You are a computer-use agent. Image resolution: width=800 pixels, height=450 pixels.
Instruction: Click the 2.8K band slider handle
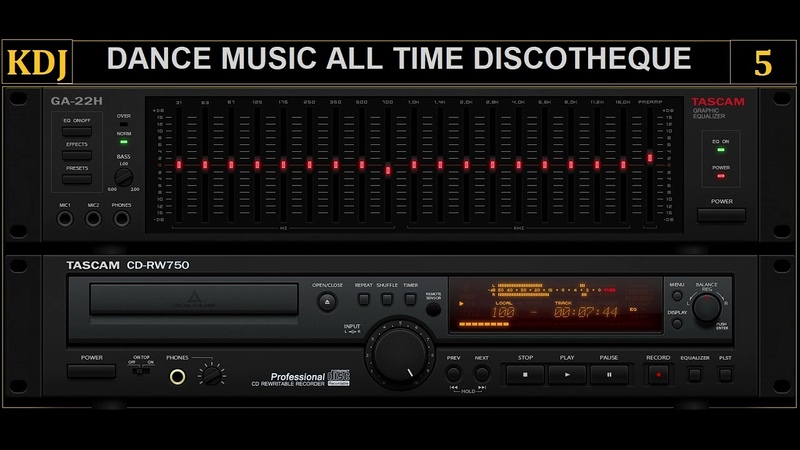pyautogui.click(x=492, y=165)
